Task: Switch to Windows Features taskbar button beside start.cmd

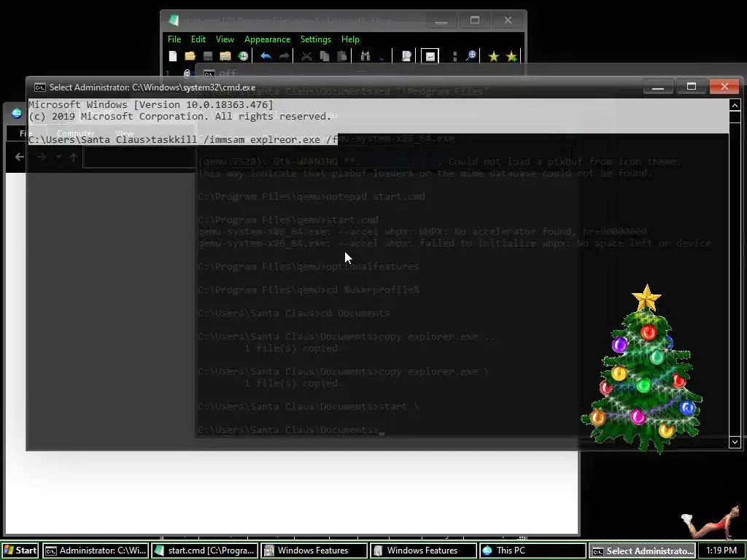Action: pyautogui.click(x=314, y=551)
